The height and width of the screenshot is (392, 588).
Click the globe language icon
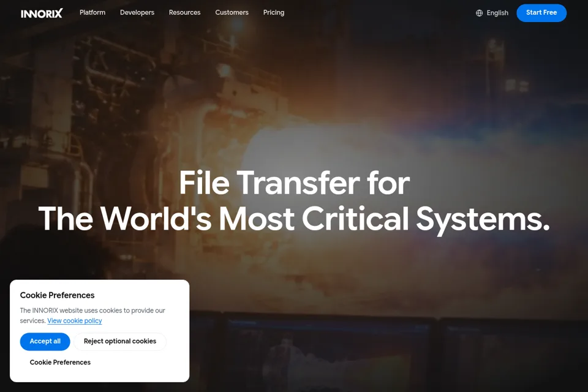click(479, 13)
